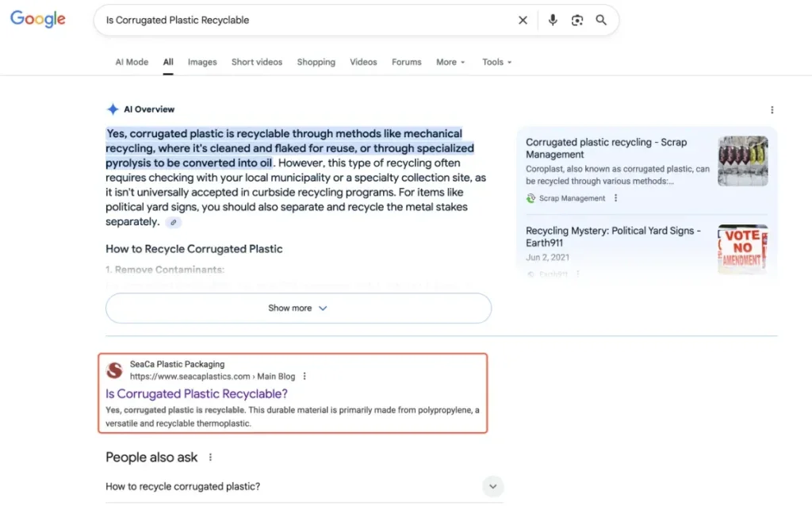Click the magnifying glass search button

(601, 21)
